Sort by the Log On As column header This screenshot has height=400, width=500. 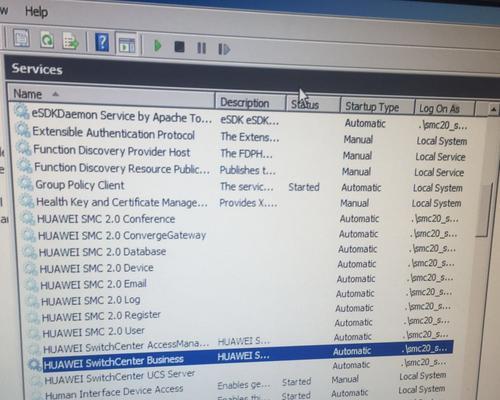point(444,109)
